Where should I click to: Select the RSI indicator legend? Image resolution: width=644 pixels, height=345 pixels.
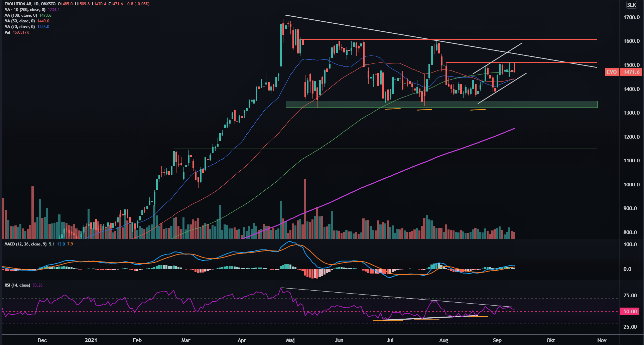[17, 285]
